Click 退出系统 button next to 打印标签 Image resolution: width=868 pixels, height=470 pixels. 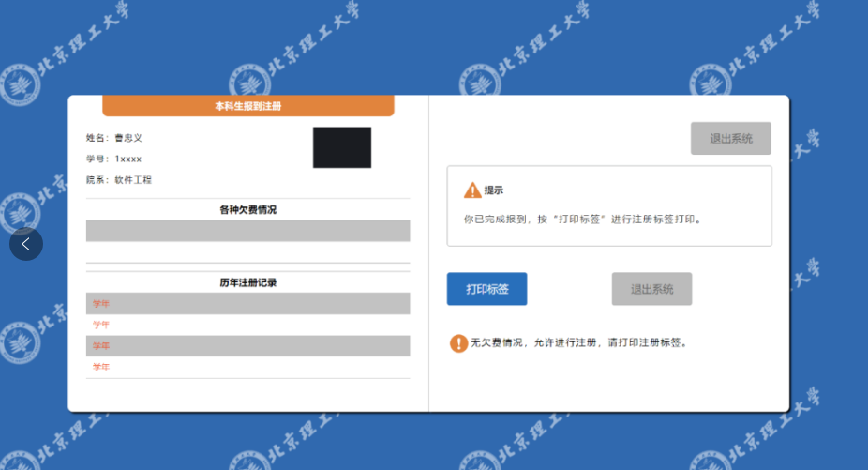[x=651, y=289]
